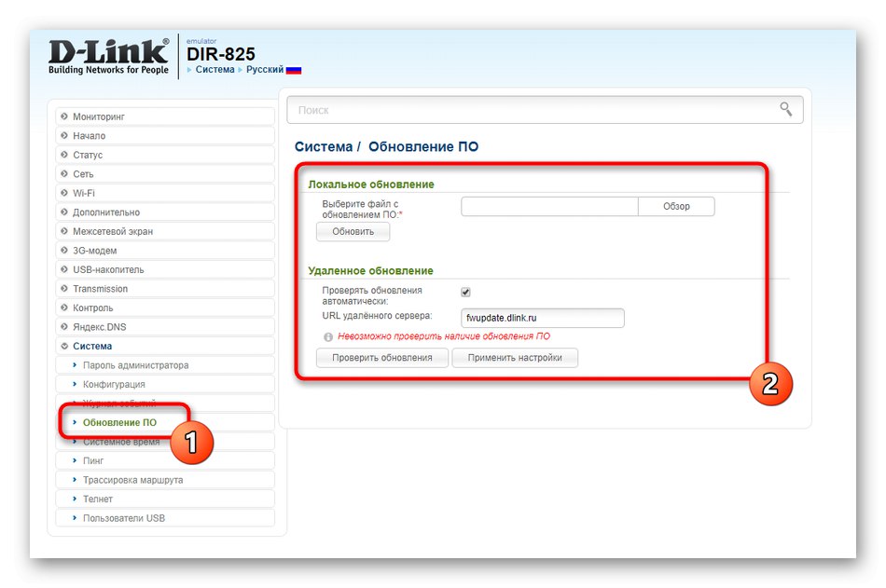Image resolution: width=886 pixels, height=588 pixels.
Task: Click the Обзор browse button
Action: point(676,206)
